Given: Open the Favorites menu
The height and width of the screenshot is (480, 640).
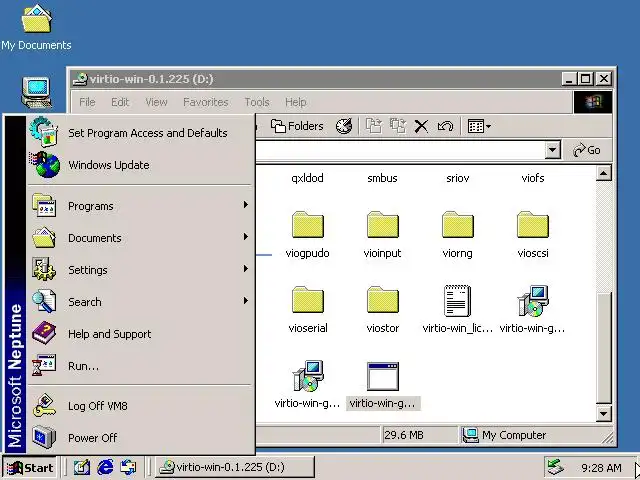Looking at the screenshot, I should (206, 102).
